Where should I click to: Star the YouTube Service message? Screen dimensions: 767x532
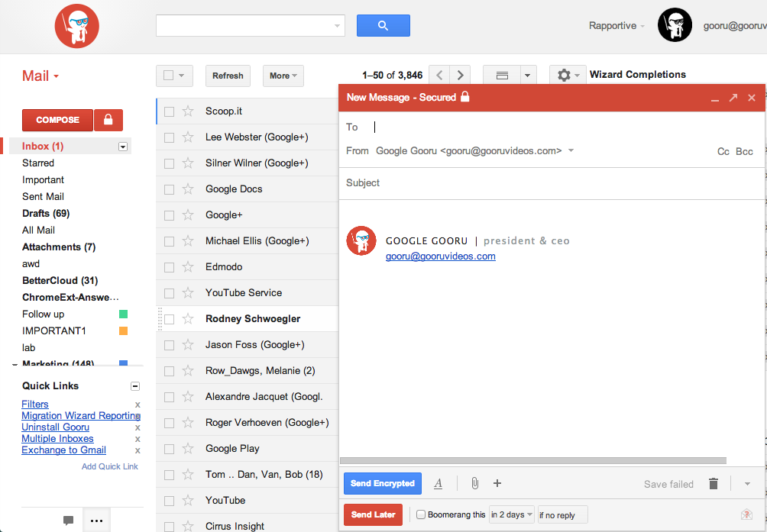coord(188,293)
